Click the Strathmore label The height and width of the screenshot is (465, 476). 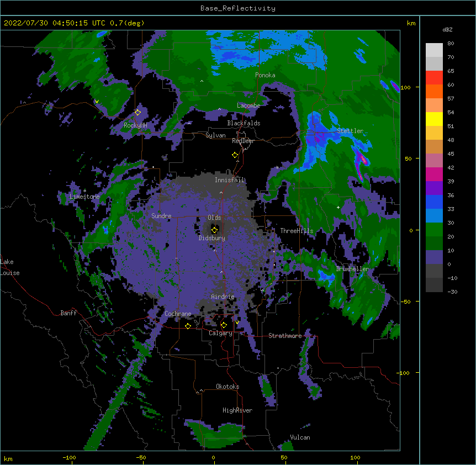(x=285, y=336)
